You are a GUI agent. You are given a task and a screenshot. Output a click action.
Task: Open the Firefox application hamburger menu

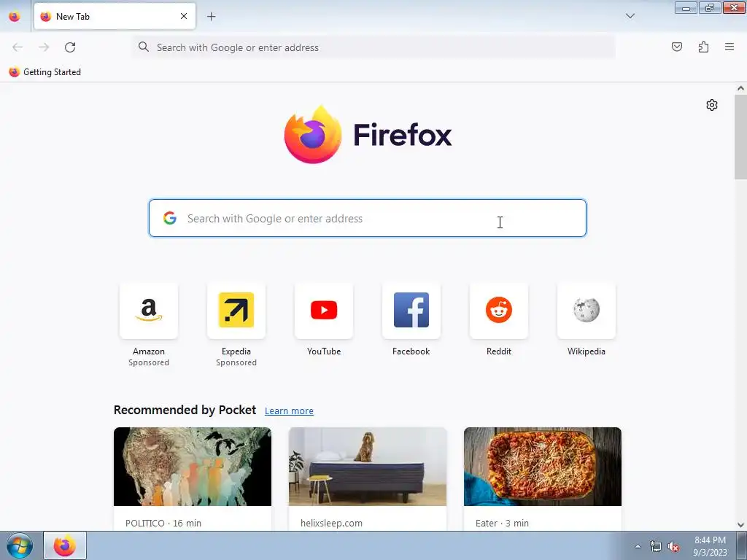729,47
